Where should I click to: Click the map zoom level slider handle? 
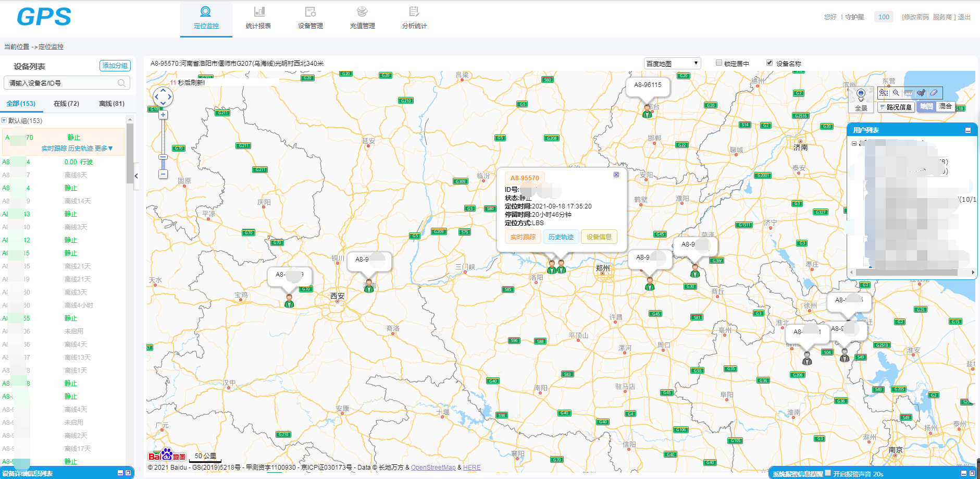click(163, 157)
